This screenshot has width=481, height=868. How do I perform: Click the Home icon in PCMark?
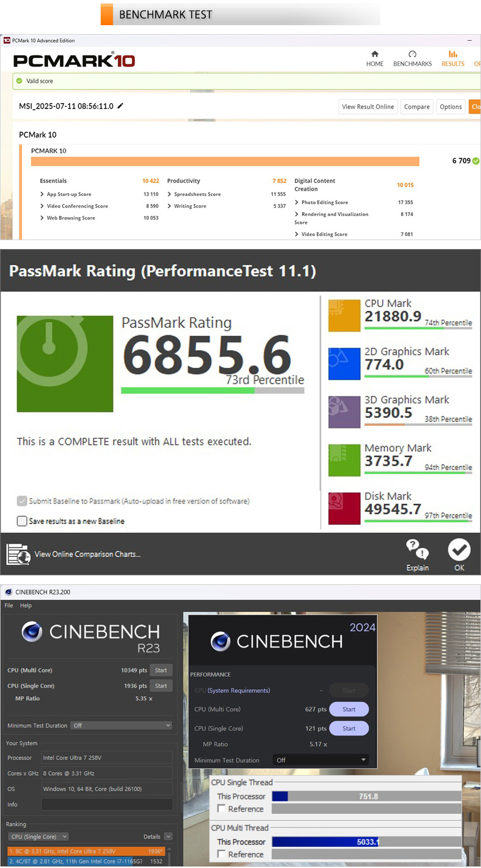click(375, 54)
